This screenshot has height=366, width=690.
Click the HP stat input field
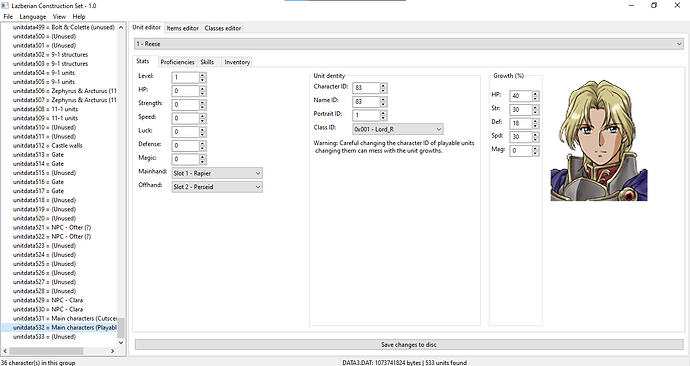185,91
